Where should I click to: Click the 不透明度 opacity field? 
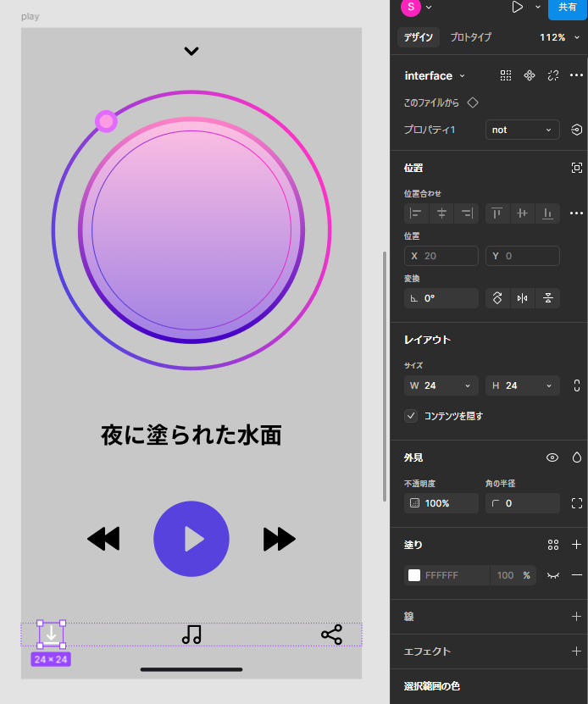click(441, 503)
